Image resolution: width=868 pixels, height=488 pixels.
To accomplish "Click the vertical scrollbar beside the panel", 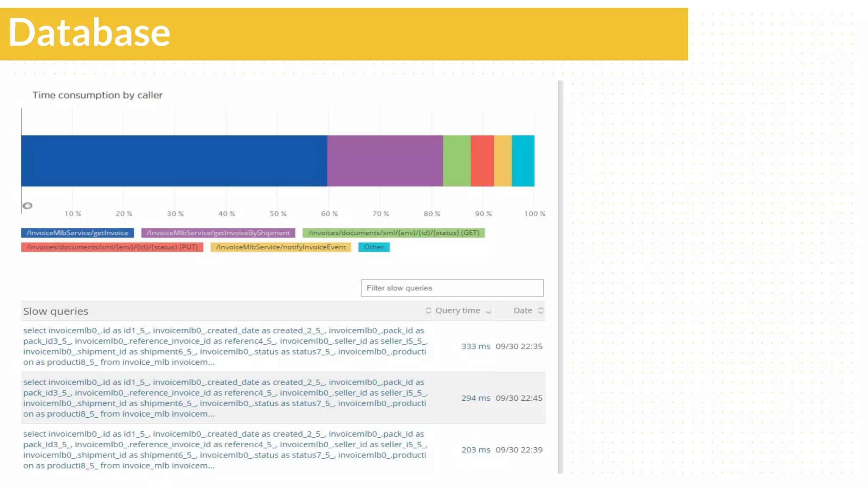I will point(560,275).
